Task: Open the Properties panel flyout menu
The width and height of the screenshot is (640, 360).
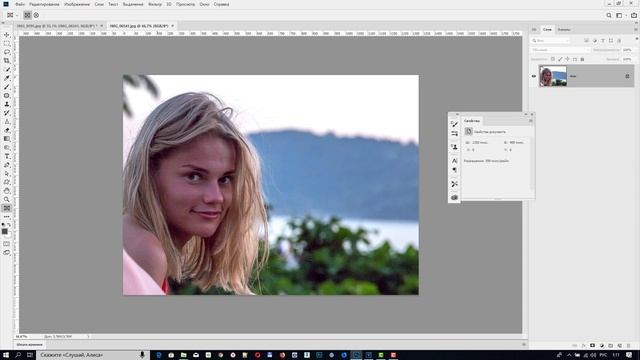Action: [x=531, y=121]
